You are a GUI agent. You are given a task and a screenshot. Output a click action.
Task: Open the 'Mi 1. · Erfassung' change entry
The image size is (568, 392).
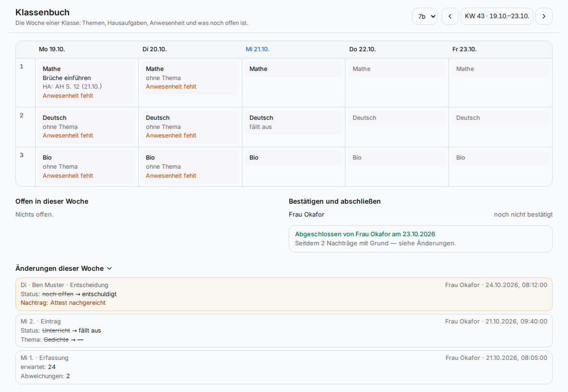284,367
